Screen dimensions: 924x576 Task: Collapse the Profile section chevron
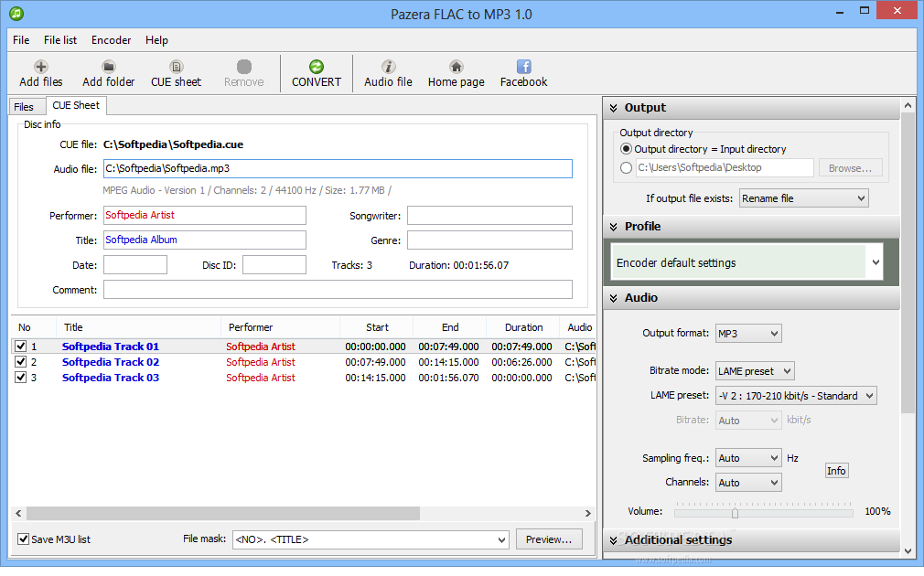pyautogui.click(x=614, y=227)
